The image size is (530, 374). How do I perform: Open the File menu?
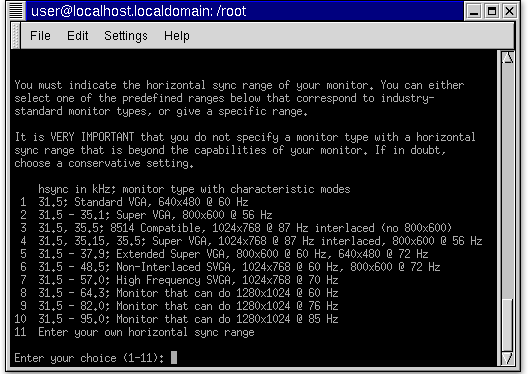(40, 36)
